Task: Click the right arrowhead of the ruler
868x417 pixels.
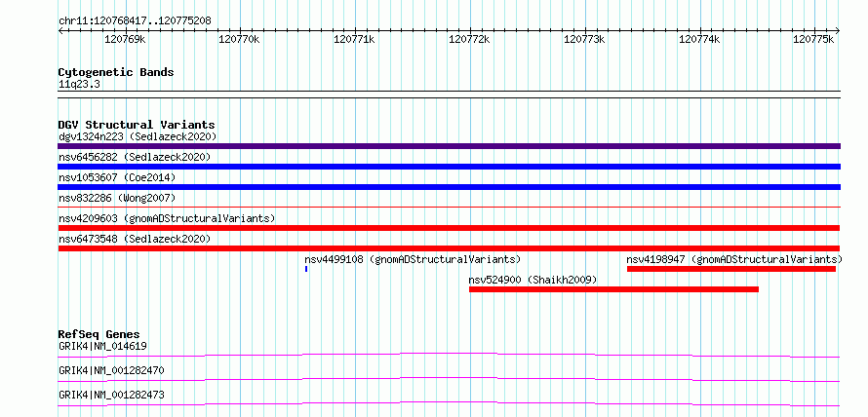Action: [838, 31]
